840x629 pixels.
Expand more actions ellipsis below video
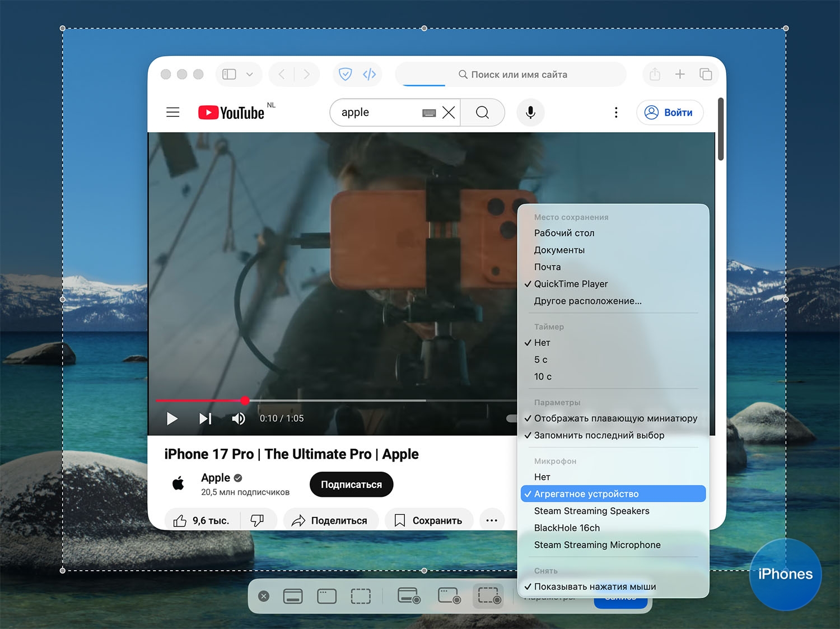(492, 520)
